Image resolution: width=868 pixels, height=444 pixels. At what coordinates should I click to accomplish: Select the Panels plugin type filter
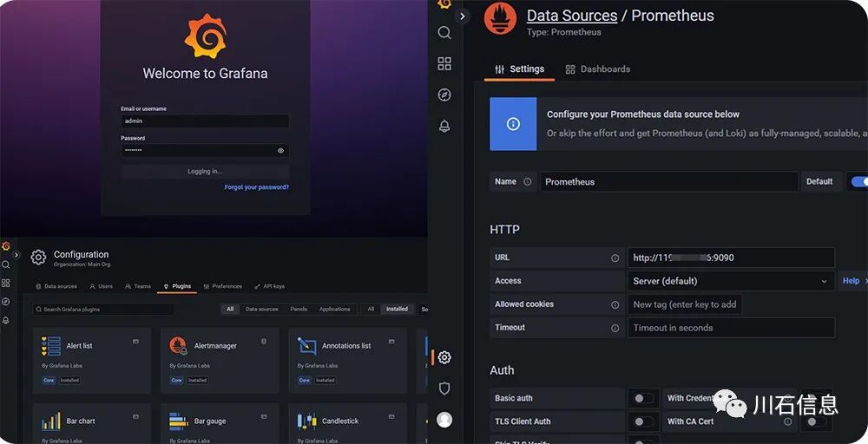pos(299,309)
